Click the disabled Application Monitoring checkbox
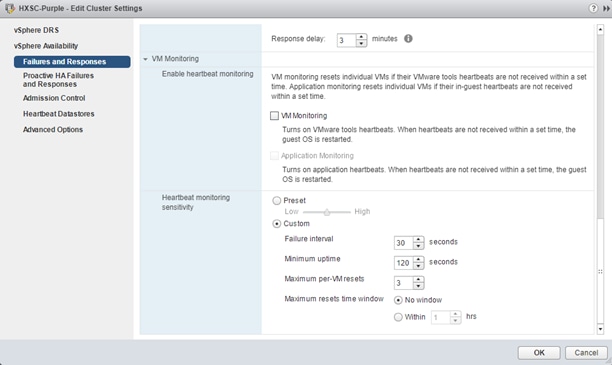The height and width of the screenshot is (365, 612). coord(274,156)
